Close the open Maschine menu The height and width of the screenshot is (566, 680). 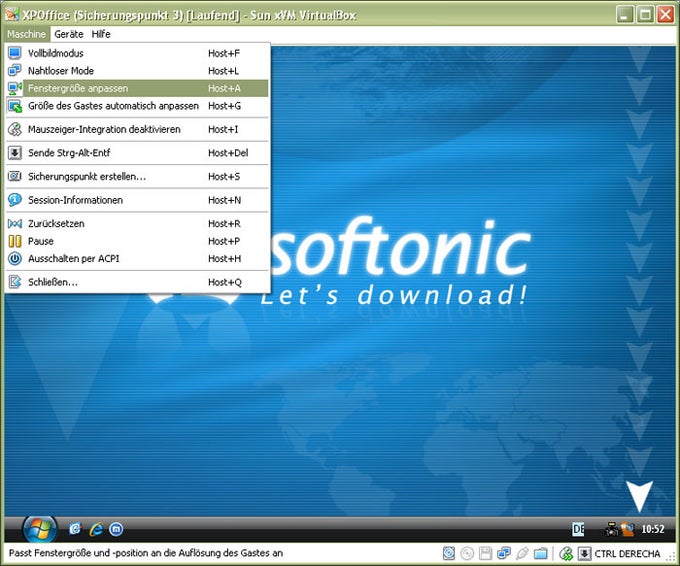pos(26,34)
